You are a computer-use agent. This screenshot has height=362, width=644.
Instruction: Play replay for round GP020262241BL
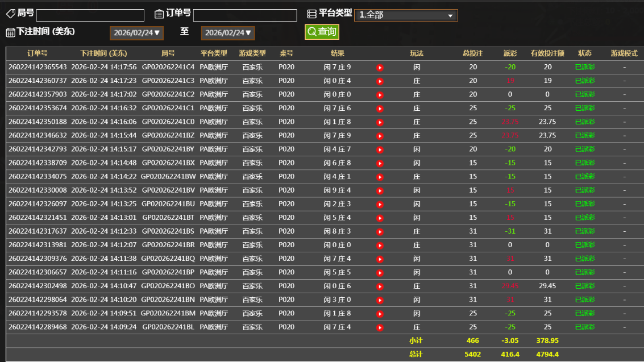pos(380,327)
